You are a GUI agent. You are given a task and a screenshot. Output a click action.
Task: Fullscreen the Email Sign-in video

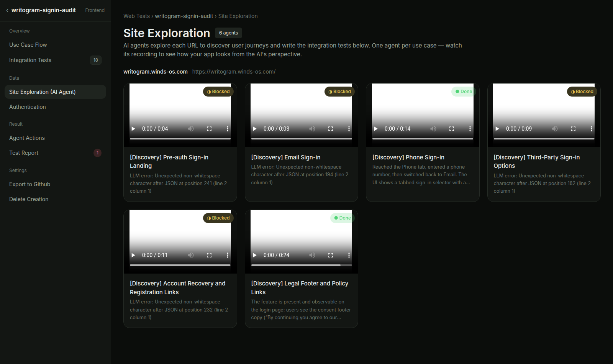331,129
